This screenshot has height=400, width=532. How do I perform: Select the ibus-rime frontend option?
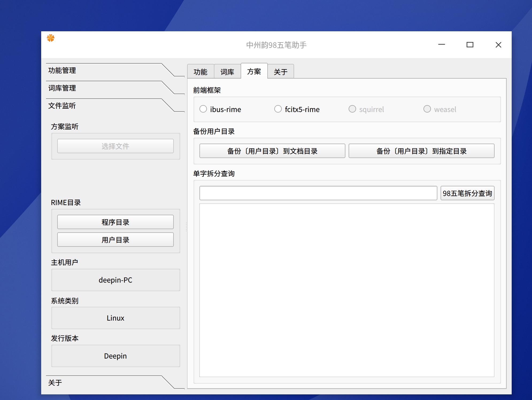(203, 109)
